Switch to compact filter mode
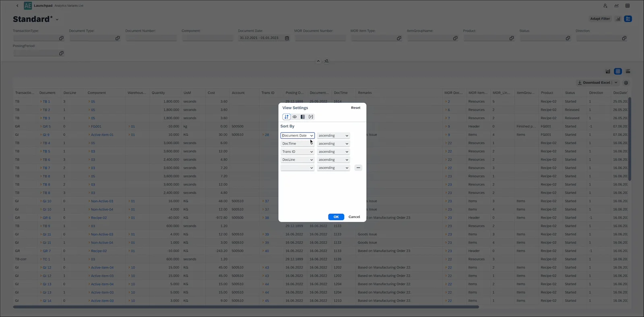Image resolution: width=644 pixels, height=317 pixels. coord(628,19)
